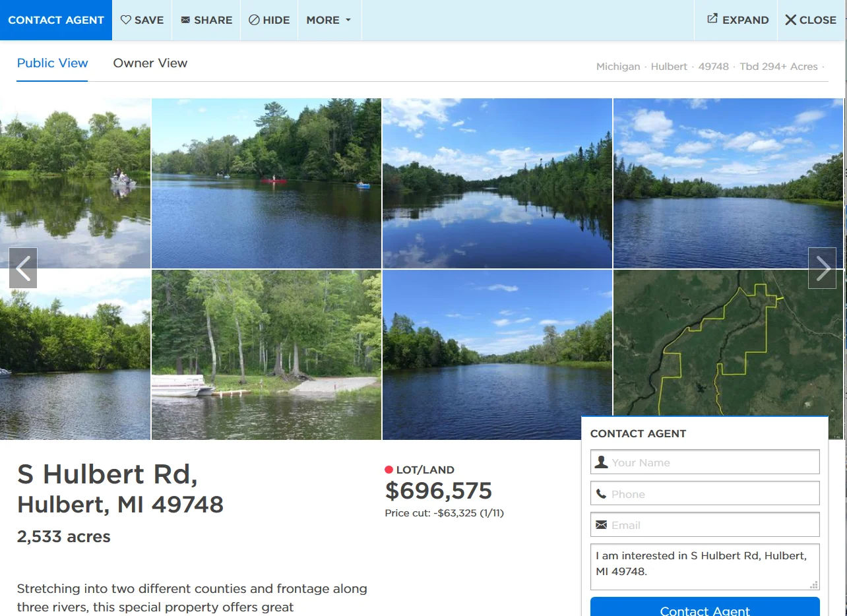
Task: Select the Public View tab
Action: 53,63
